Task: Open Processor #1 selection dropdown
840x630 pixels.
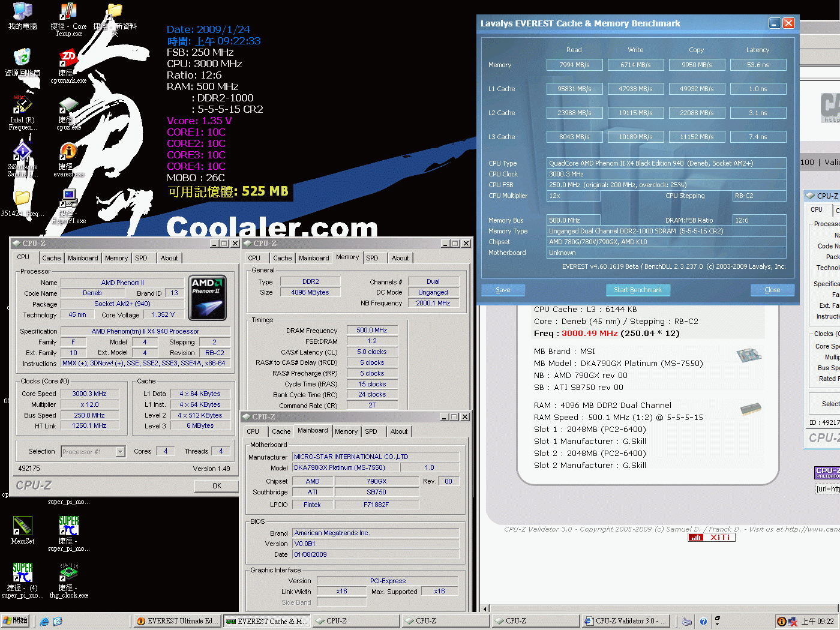Action: tap(93, 452)
